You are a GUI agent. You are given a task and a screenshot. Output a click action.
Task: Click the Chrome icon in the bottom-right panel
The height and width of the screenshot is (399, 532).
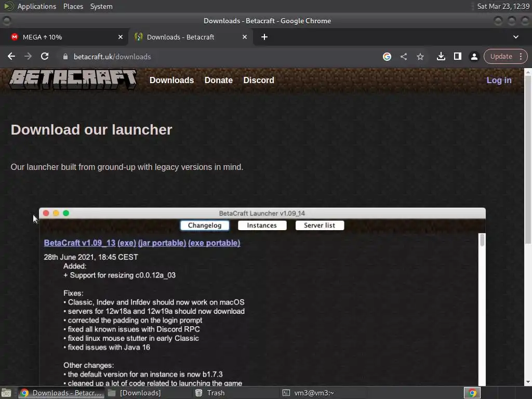tap(472, 393)
